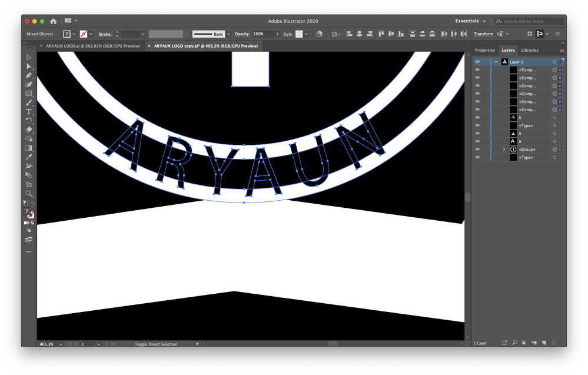Image resolution: width=588 pixels, height=375 pixels.
Task: Open Layers panel hamburger menu
Action: click(562, 50)
